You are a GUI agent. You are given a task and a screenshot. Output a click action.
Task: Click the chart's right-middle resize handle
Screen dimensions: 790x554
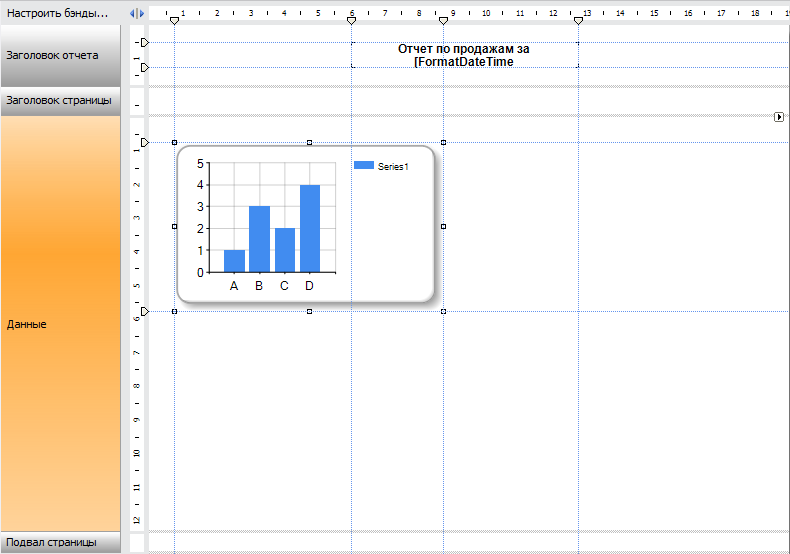(x=443, y=227)
